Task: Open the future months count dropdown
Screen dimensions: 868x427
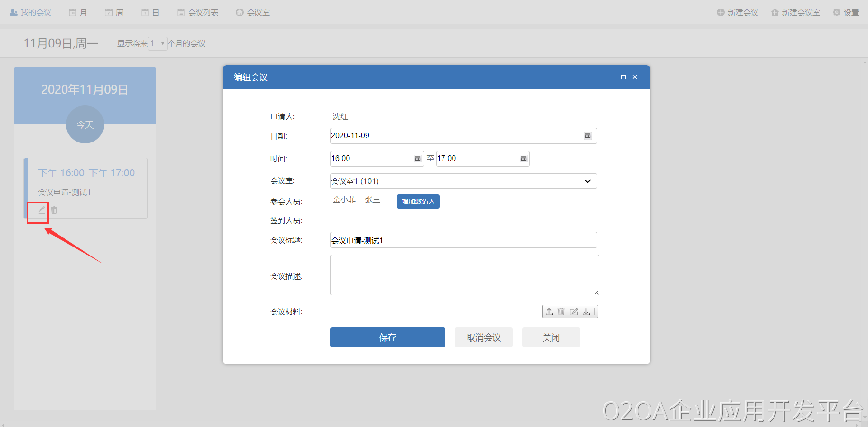Action: pos(158,44)
